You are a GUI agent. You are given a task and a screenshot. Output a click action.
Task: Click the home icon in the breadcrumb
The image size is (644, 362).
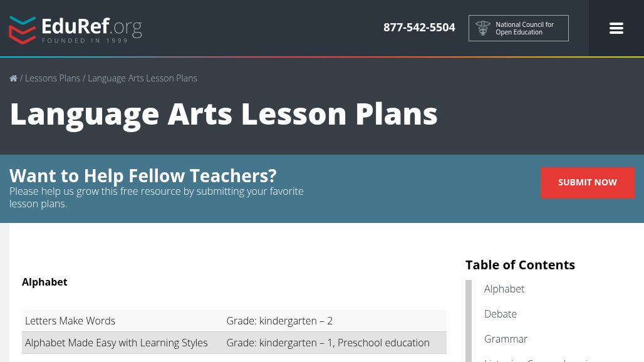point(13,78)
